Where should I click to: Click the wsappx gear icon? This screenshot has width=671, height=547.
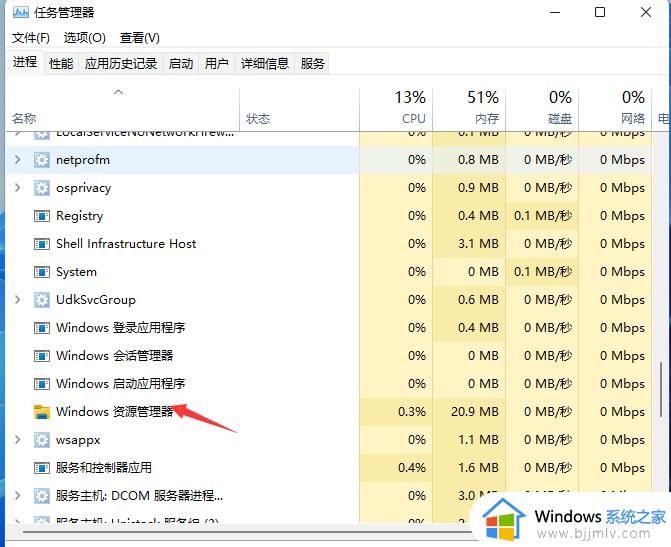click(x=42, y=440)
